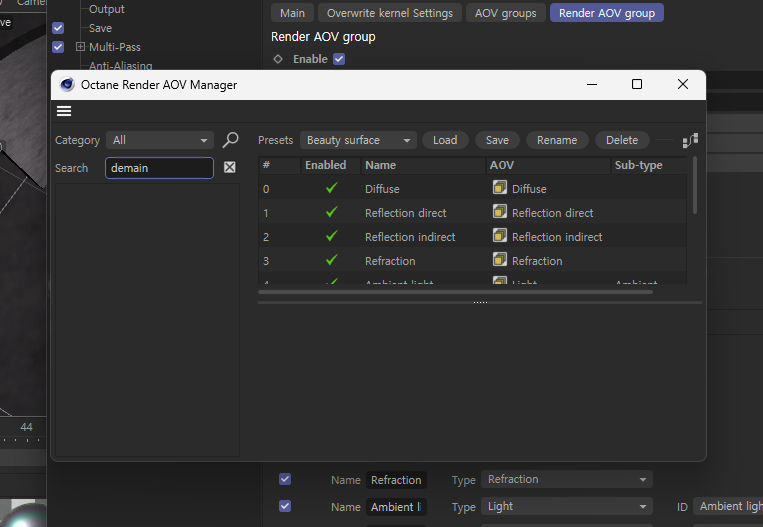Click the AOV icon in the Reflection indirect row
This screenshot has height=527, width=763.
tap(500, 236)
